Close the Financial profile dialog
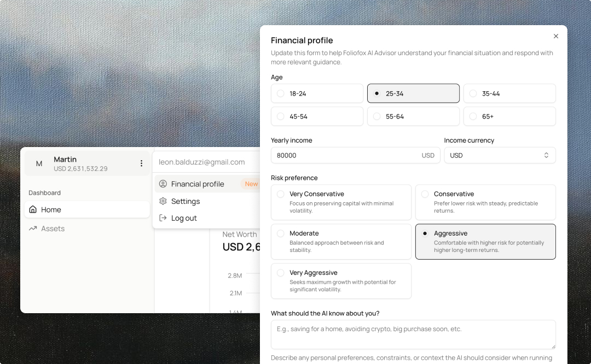 (556, 36)
